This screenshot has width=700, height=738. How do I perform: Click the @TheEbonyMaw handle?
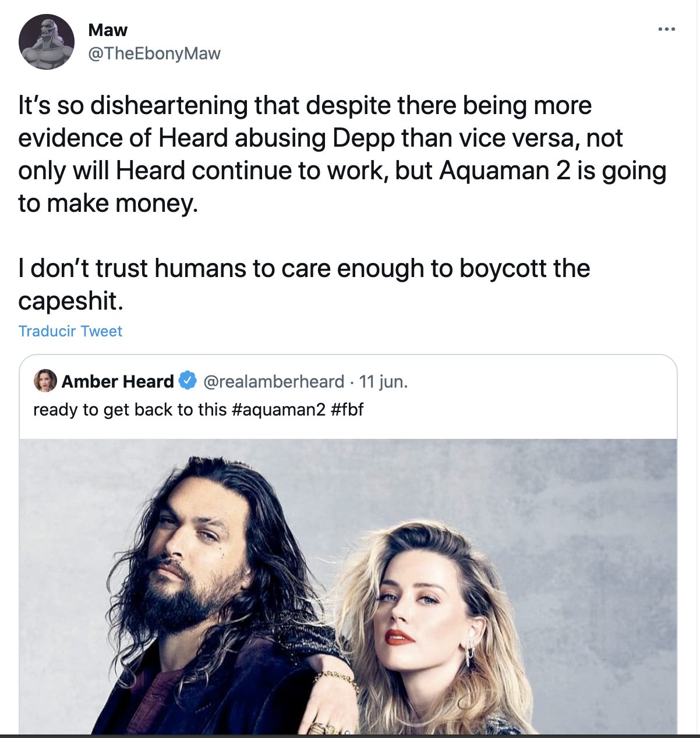tap(154, 54)
